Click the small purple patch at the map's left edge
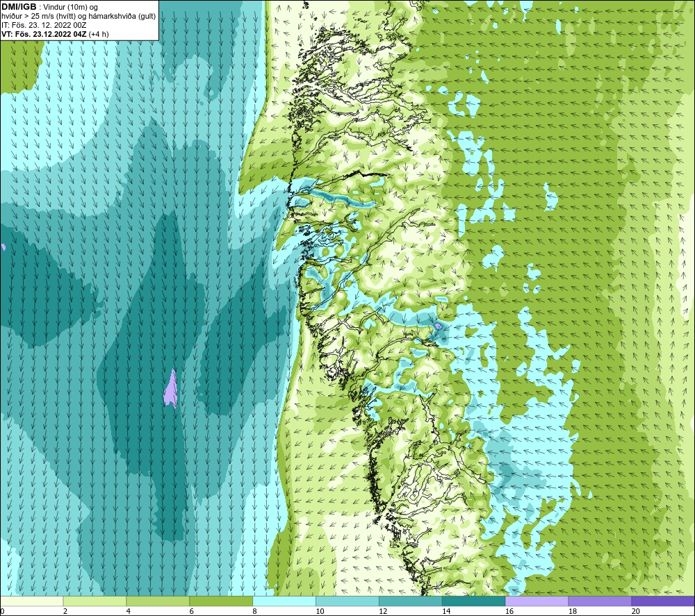 [2, 247]
